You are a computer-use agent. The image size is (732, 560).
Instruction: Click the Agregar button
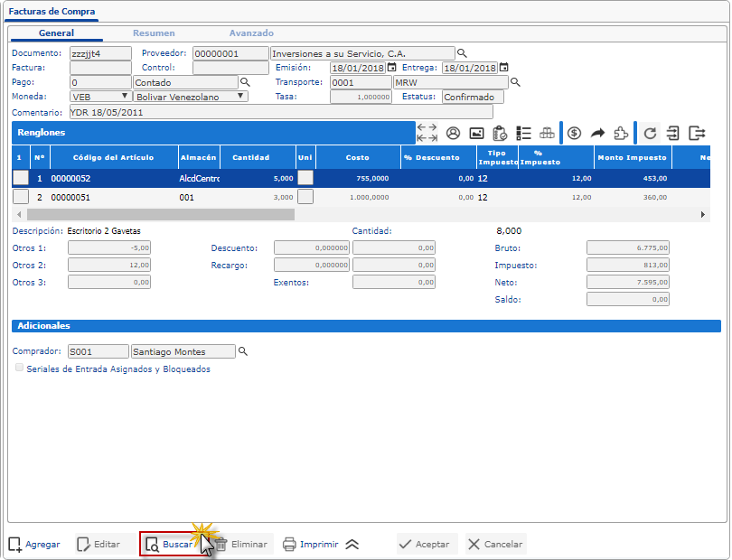[34, 545]
